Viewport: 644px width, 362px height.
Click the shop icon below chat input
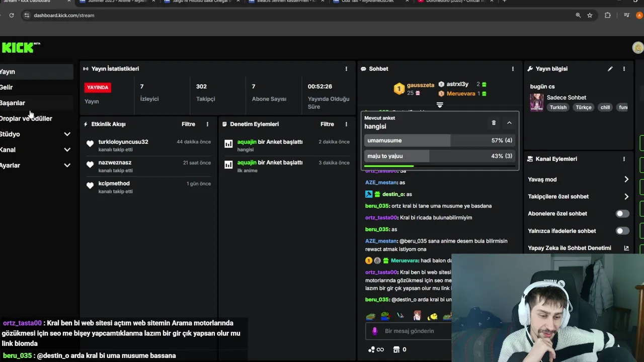(x=396, y=349)
